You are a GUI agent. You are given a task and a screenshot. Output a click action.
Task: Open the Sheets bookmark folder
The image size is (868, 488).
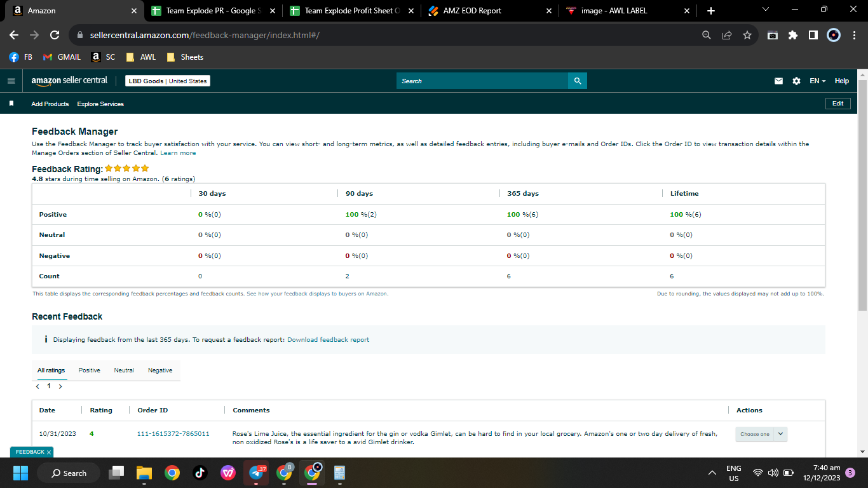(x=185, y=57)
